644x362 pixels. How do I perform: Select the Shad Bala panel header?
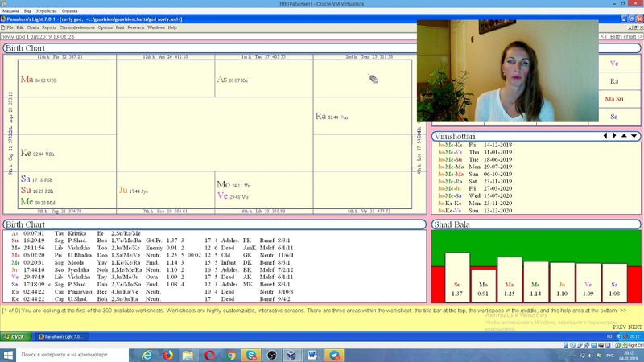pyautogui.click(x=536, y=224)
